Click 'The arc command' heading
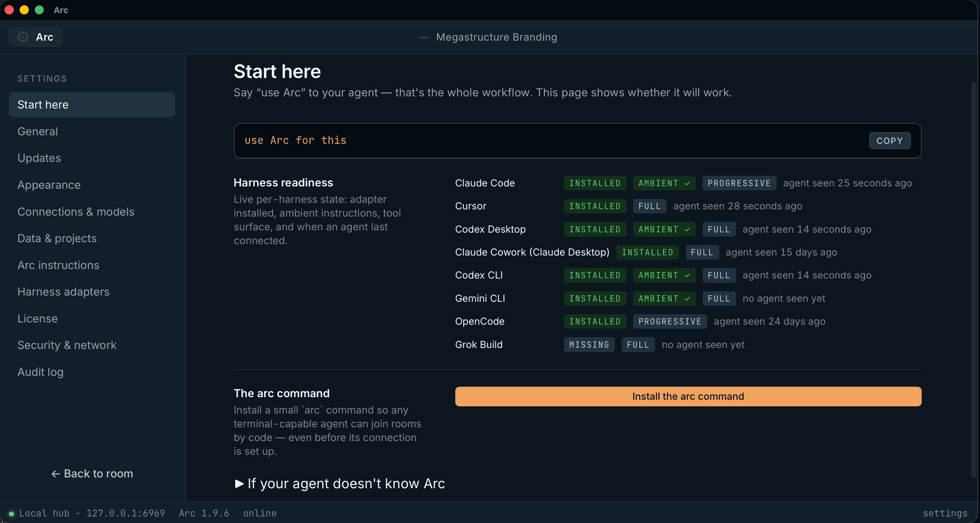 pyautogui.click(x=282, y=393)
